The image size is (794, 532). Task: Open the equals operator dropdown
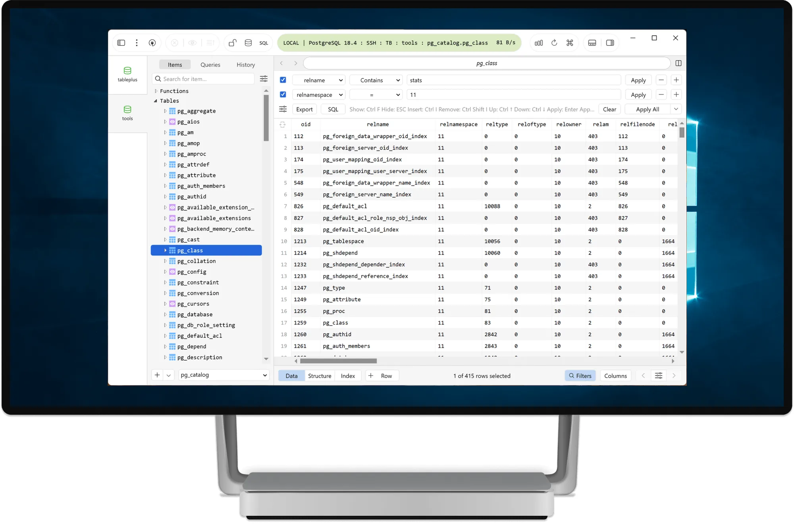(x=376, y=95)
